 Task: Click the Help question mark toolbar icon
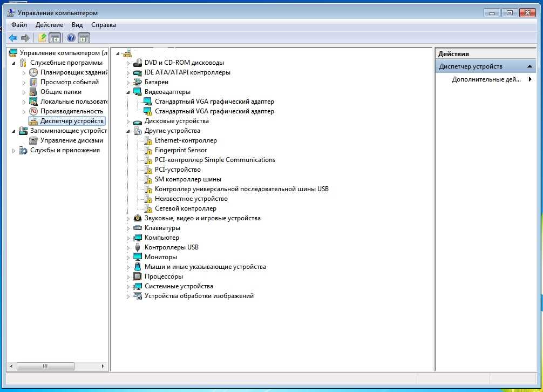pos(71,38)
